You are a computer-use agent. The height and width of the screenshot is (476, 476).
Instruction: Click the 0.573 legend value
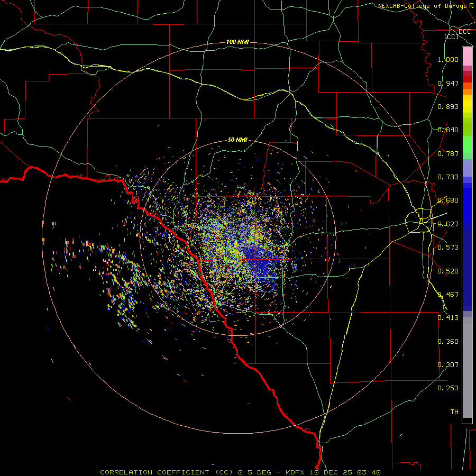[448, 247]
